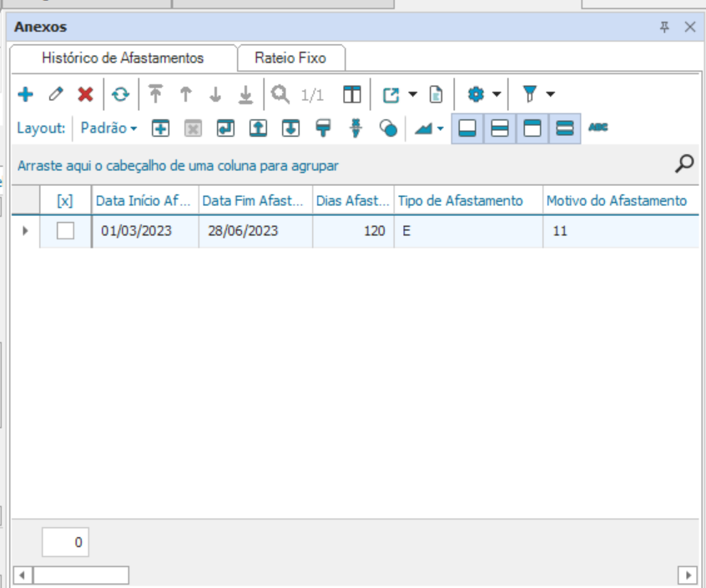This screenshot has height=588, width=706.
Task: Toggle the group panel view button
Action: tap(565, 128)
